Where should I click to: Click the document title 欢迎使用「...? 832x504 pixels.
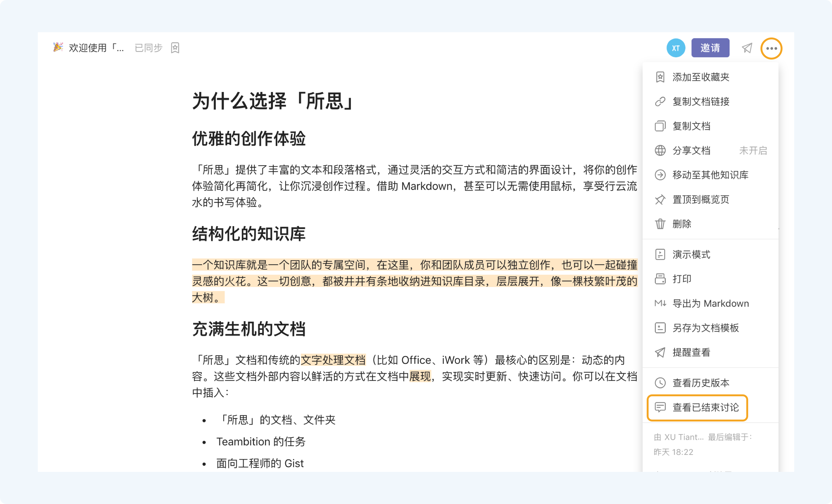pos(96,48)
